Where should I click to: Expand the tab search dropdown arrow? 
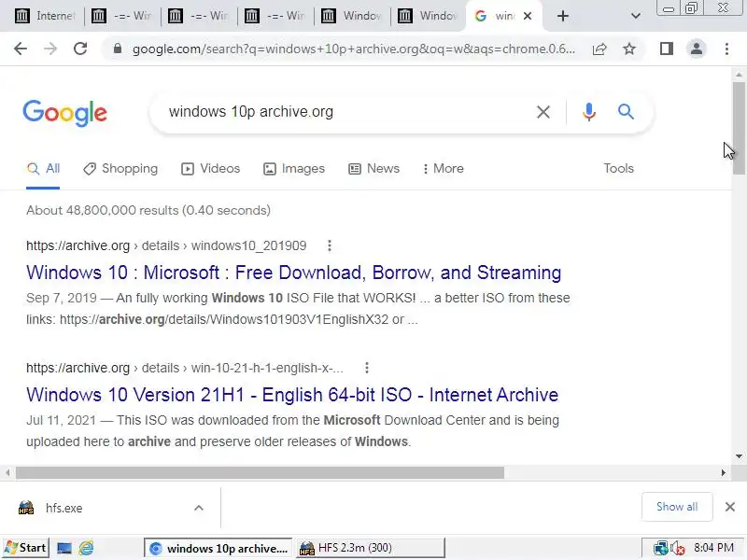tap(636, 16)
